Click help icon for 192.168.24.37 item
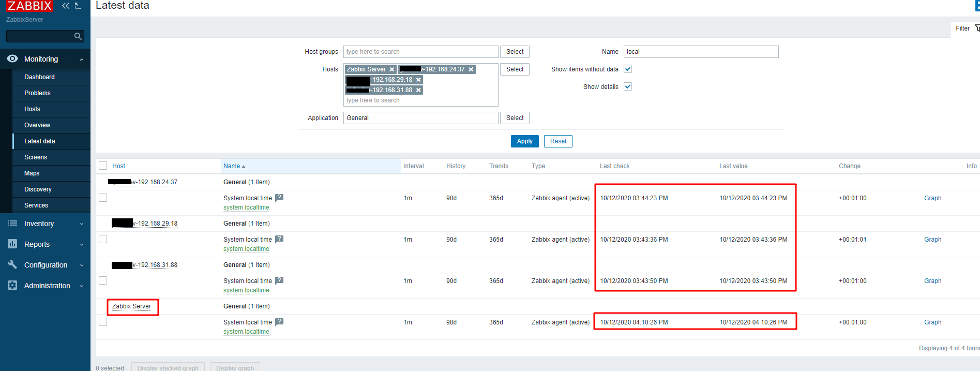The image size is (980, 371). pyautogui.click(x=279, y=198)
